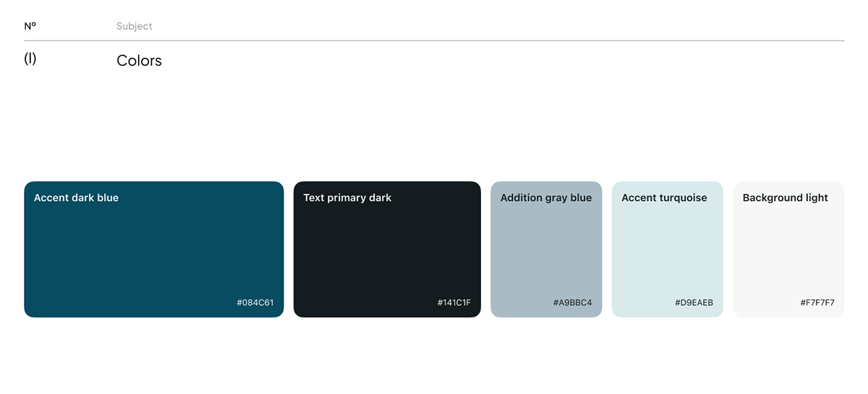
Task: Click the #141C1F hex code
Action: (454, 303)
